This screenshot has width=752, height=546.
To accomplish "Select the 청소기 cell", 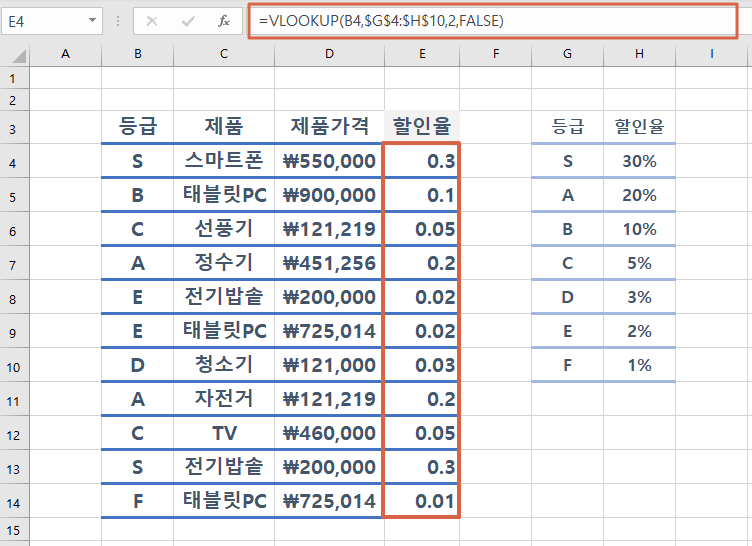I will click(x=224, y=365).
